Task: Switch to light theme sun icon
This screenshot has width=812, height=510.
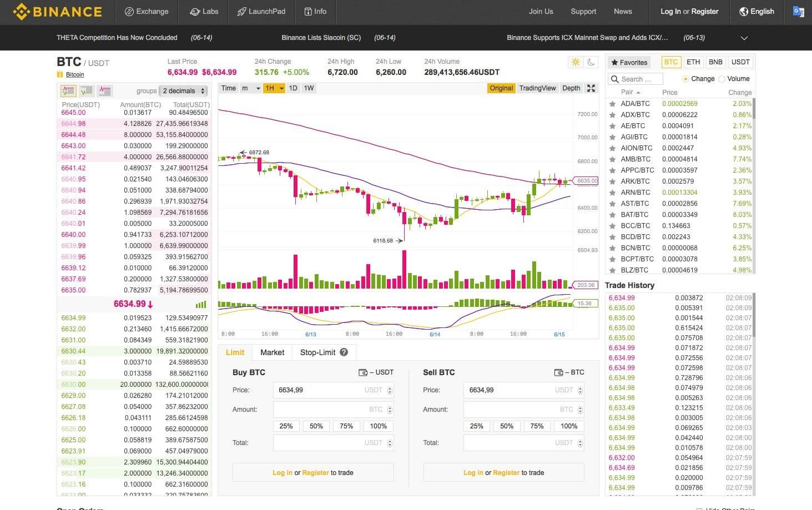Action: click(x=576, y=62)
